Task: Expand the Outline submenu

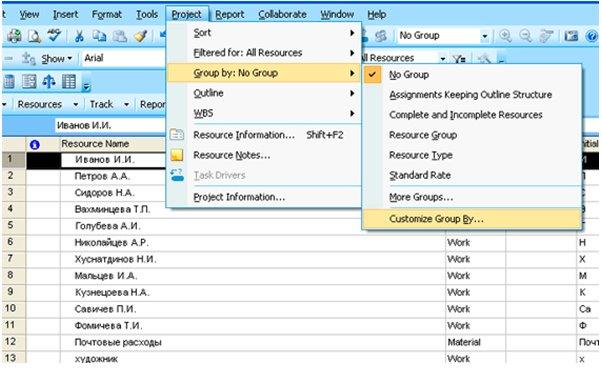Action: coord(264,93)
